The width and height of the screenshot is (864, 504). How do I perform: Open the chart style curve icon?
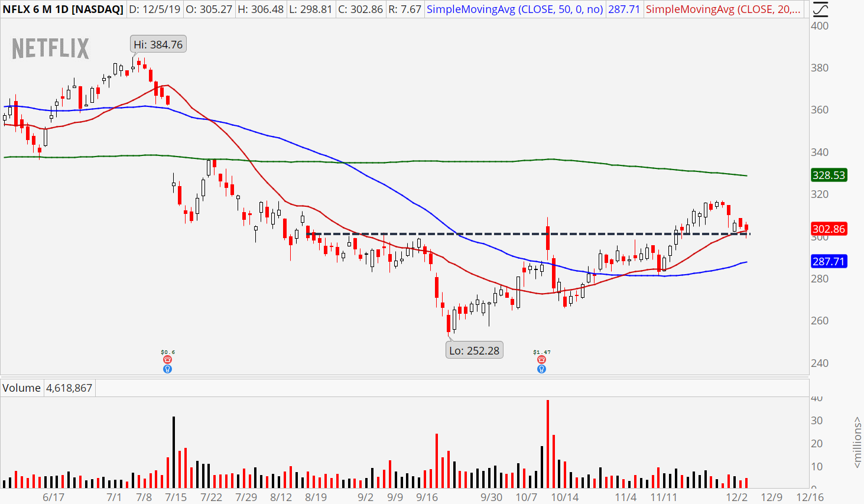click(819, 9)
